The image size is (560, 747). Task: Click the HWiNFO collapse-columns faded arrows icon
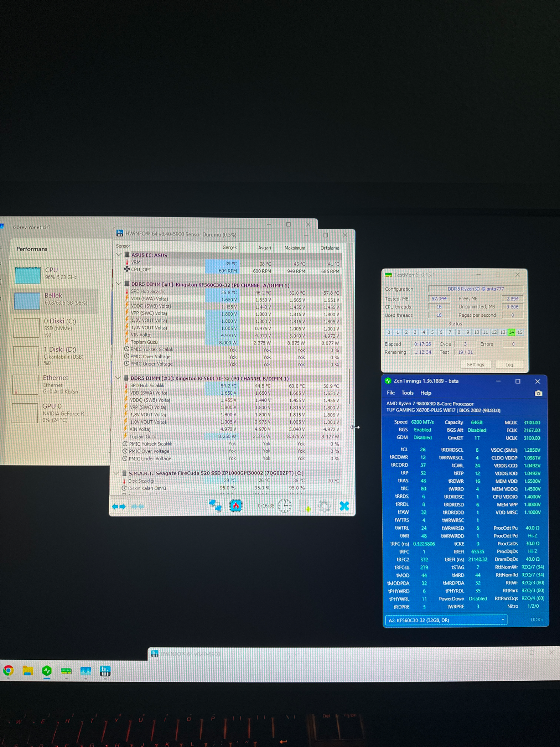pyautogui.click(x=138, y=507)
